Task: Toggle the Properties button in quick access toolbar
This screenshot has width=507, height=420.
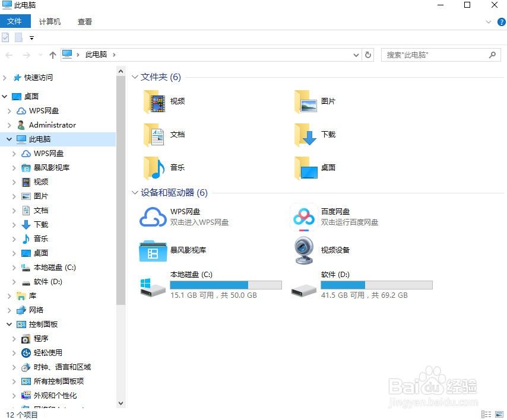Action: coord(6,37)
